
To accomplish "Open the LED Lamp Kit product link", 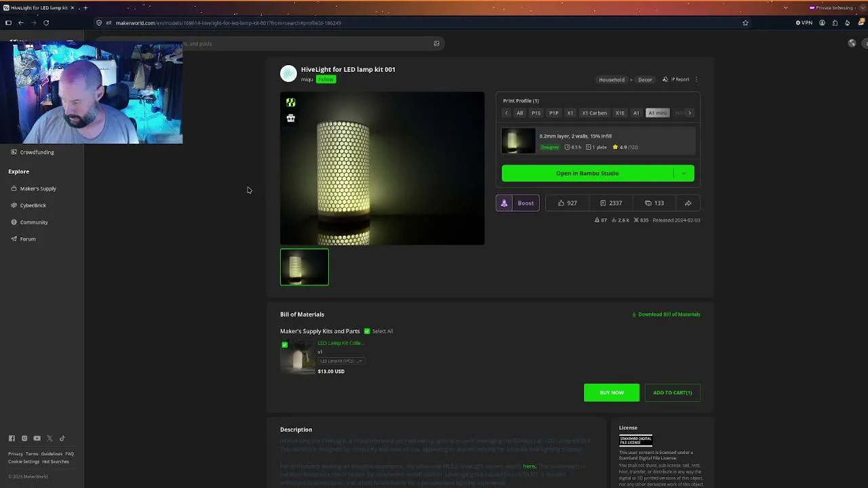I will [340, 343].
